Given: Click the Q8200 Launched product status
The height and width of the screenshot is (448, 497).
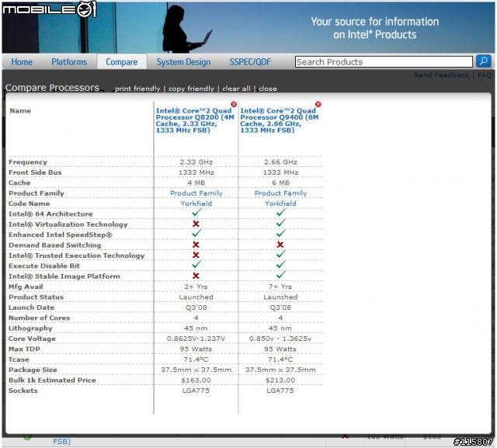Looking at the screenshot, I should point(196,297).
